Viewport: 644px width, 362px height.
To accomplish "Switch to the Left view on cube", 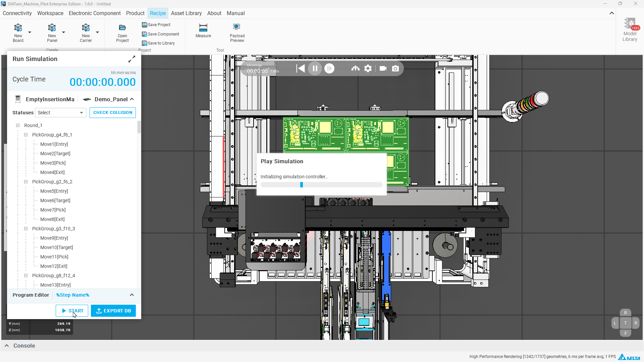I will click(x=615, y=323).
